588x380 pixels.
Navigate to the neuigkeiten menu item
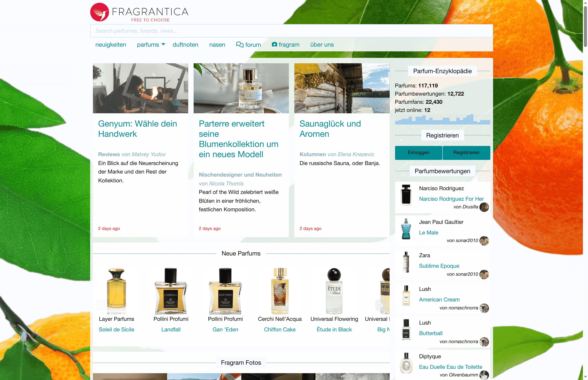111,44
